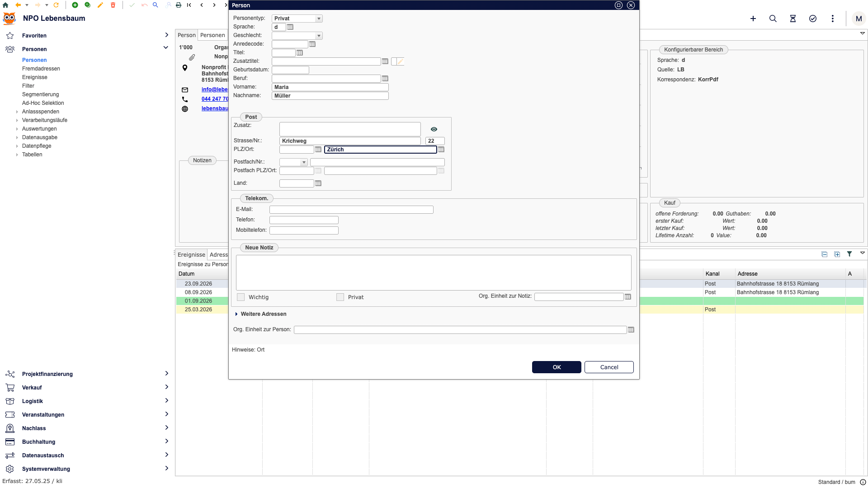The image size is (868, 488).
Task: Open the Postfach/Nr. dropdown
Action: click(x=304, y=162)
